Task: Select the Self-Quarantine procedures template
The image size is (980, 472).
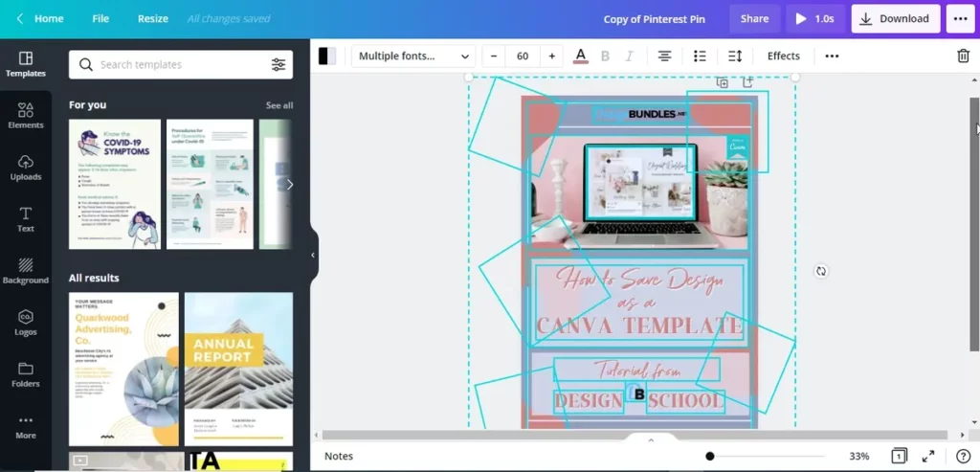Action: 210,185
